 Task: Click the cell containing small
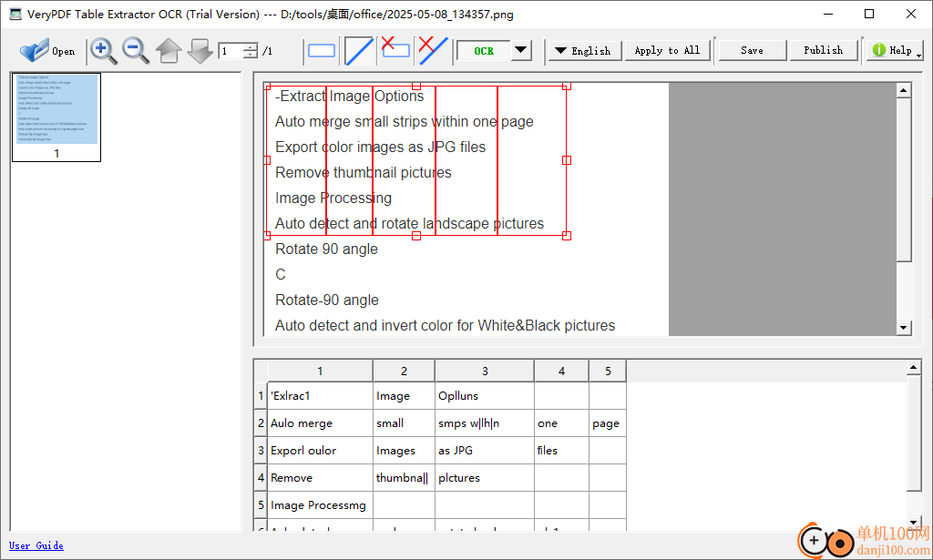point(404,423)
